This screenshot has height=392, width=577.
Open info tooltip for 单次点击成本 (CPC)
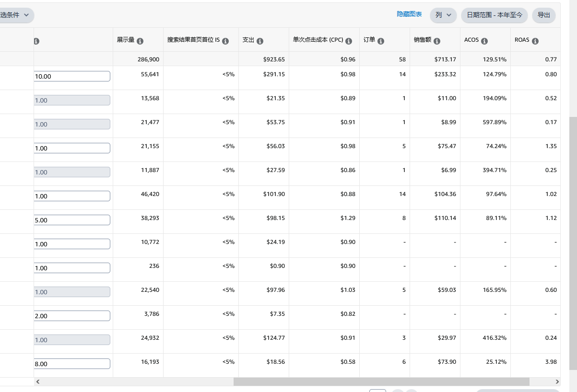pos(349,41)
